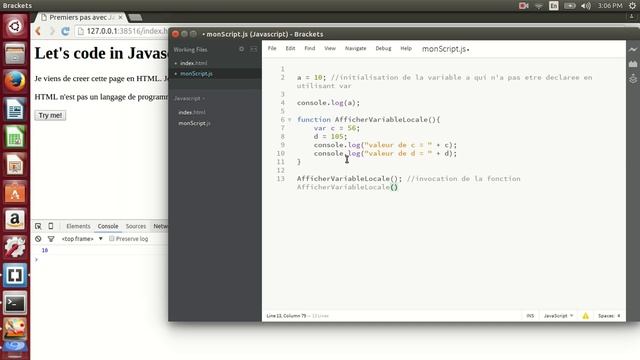Click the screen recording indicator in top panel
This screenshot has width=640, height=360.
point(524,6)
